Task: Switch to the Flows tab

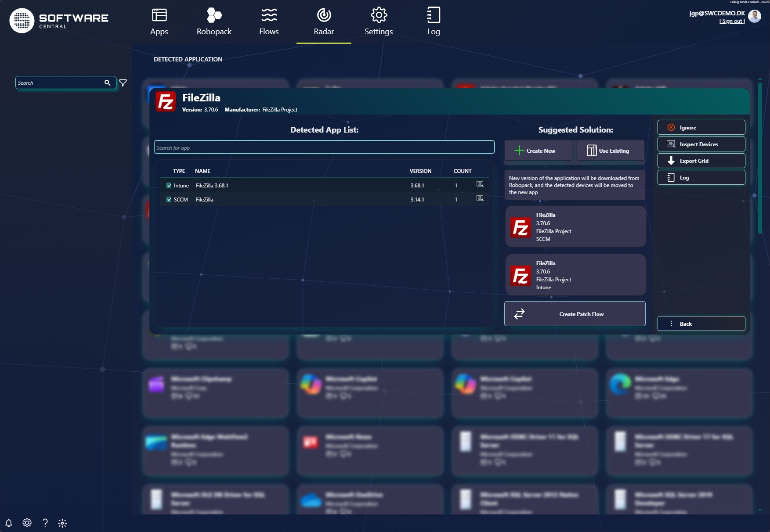Action: point(269,22)
